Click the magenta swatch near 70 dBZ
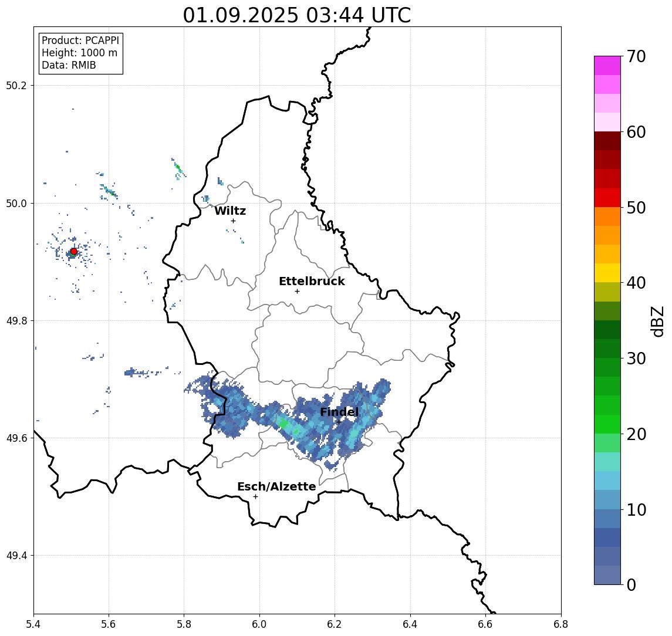Viewport: 672px width, 636px height. click(x=607, y=66)
